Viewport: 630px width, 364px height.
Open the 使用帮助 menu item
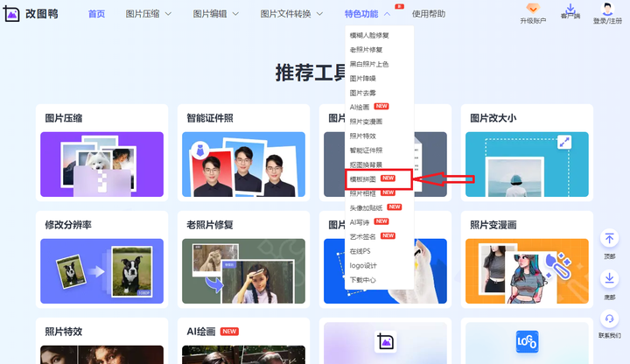click(x=428, y=14)
